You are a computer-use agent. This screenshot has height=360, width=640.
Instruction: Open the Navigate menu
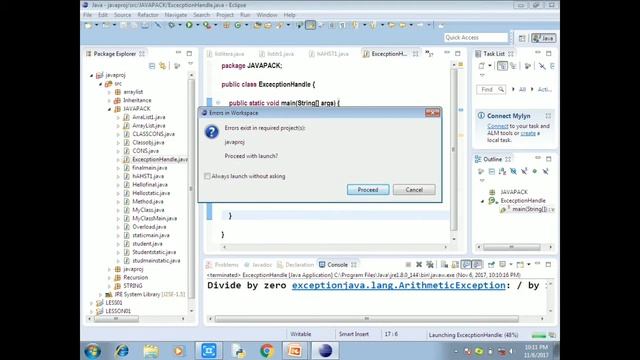176,15
